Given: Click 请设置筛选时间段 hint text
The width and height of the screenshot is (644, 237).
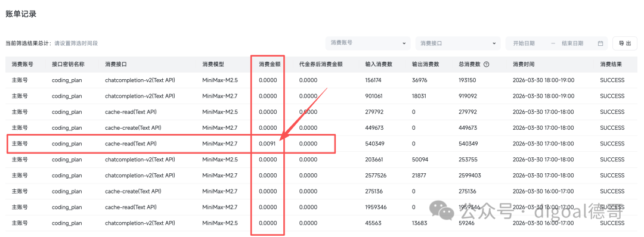Looking at the screenshot, I should pyautogui.click(x=76, y=43).
